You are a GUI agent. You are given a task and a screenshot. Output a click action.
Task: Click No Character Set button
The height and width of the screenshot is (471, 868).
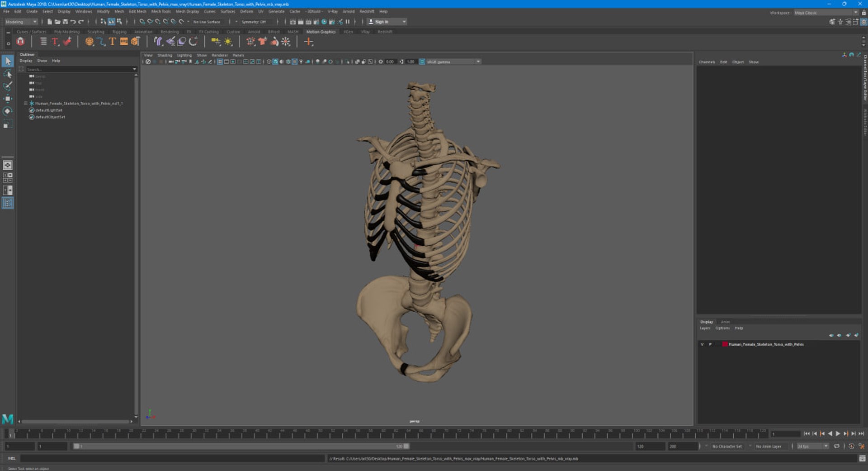[727, 446]
